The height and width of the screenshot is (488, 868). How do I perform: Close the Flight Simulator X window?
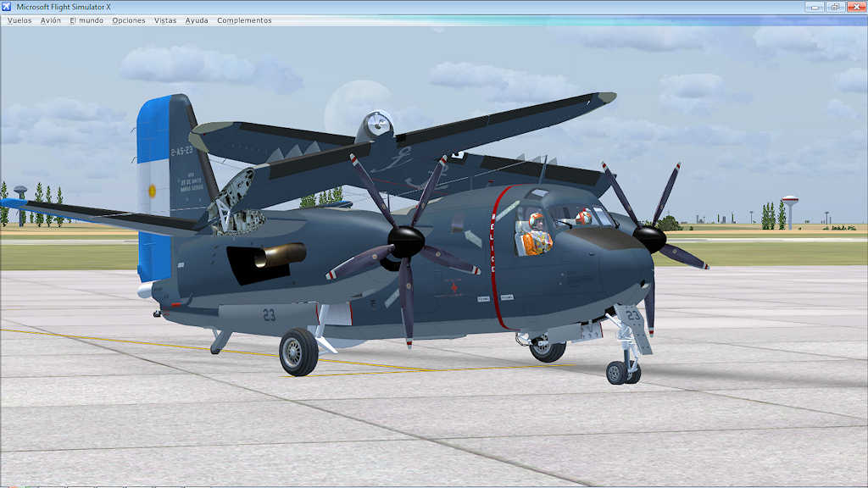[854, 7]
